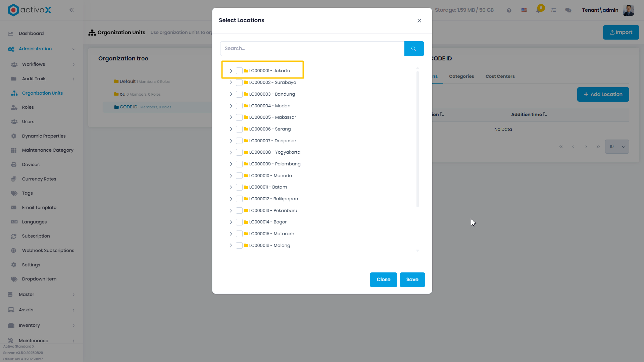Viewport: 644px width, 362px height.
Task: Collapse the sidebar with double-chevron icon
Action: (71, 10)
